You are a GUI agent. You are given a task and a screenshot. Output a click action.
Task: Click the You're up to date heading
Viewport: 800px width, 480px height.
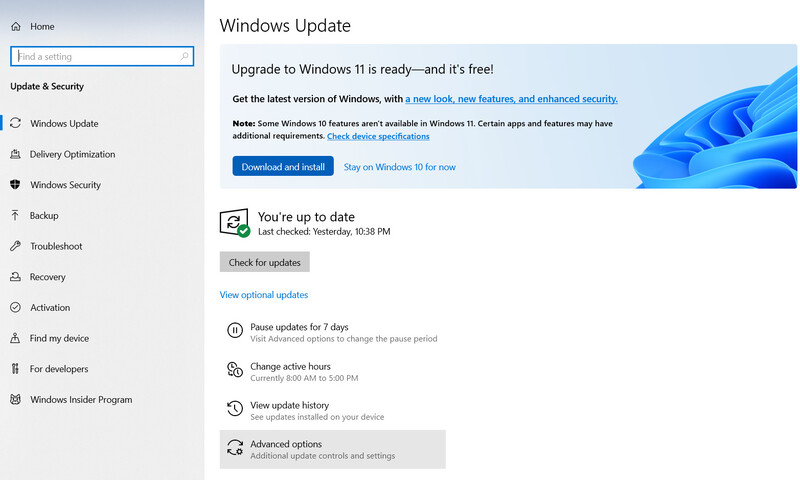pyautogui.click(x=306, y=217)
